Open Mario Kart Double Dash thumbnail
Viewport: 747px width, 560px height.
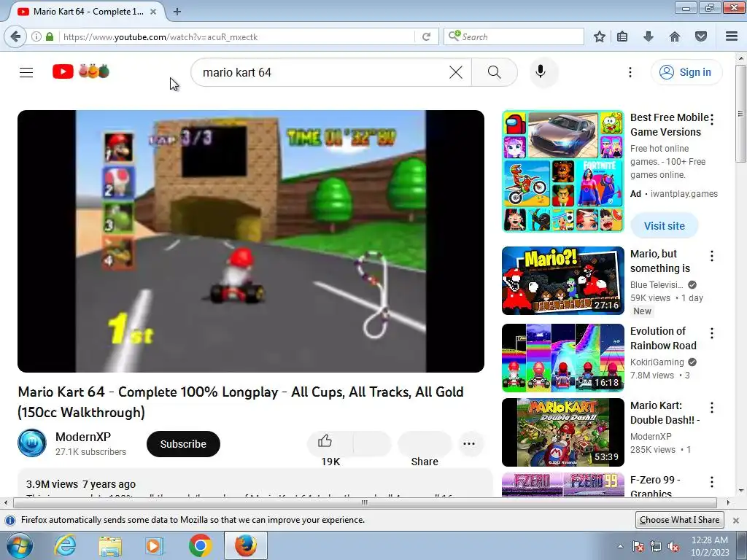click(562, 432)
